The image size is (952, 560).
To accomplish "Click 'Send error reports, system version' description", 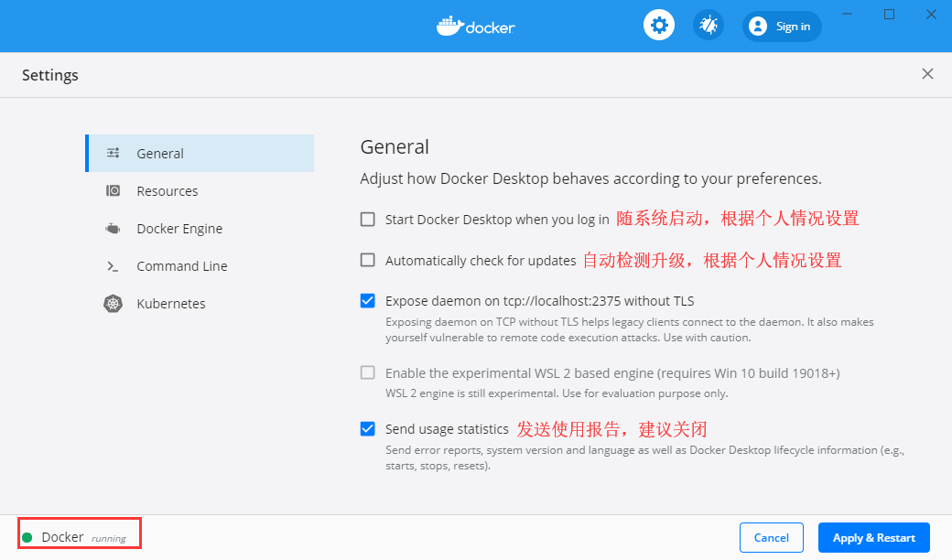I will point(644,458).
